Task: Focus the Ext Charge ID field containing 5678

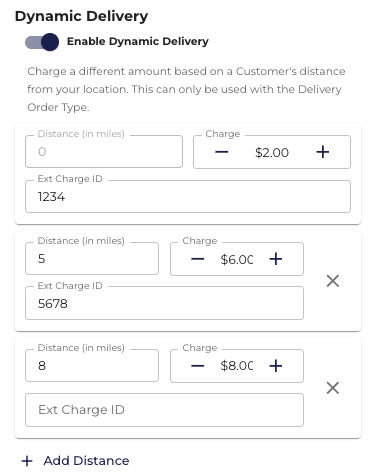Action: click(164, 303)
